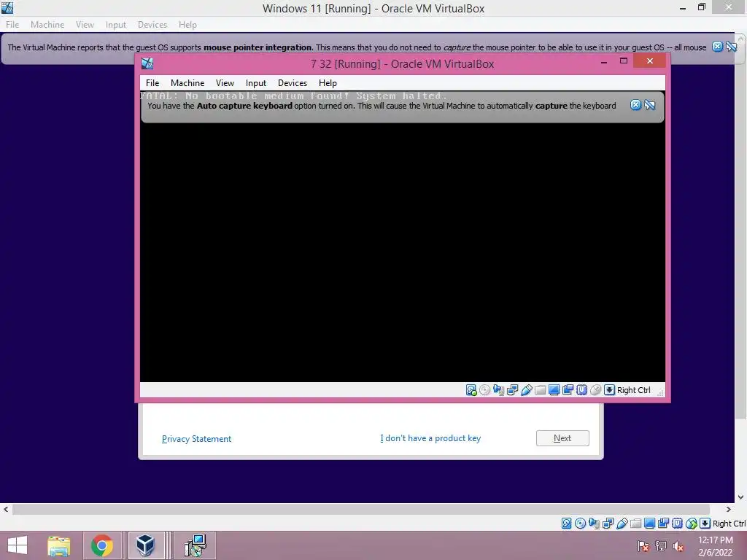Click CPU features indicator in 7 32 status bar

pos(581,390)
